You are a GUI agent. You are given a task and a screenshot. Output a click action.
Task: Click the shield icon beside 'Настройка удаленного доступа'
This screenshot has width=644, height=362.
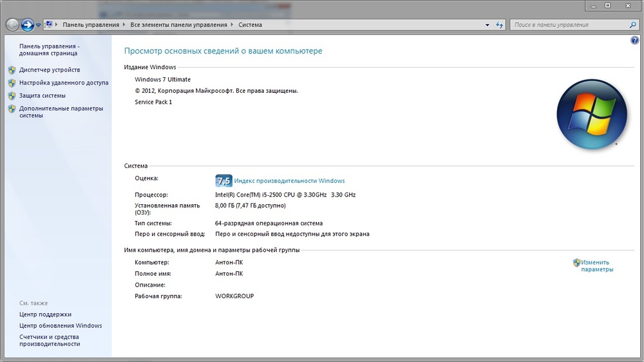pos(12,82)
